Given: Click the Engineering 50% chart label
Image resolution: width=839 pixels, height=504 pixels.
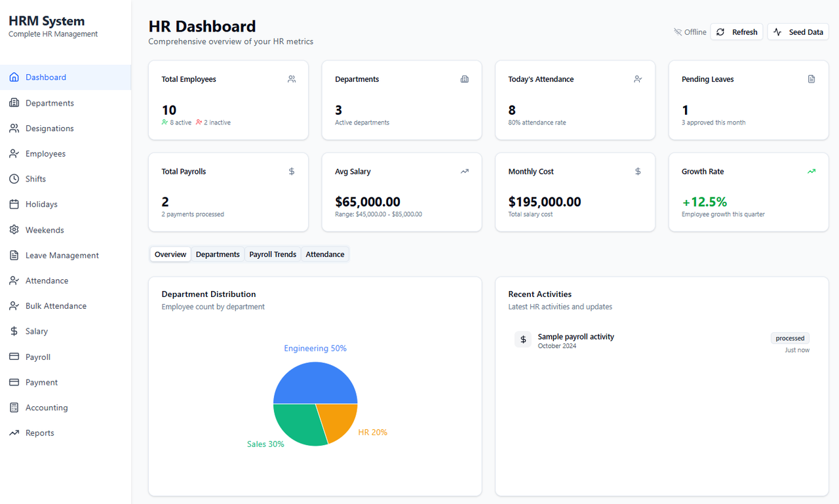Looking at the screenshot, I should (x=315, y=349).
